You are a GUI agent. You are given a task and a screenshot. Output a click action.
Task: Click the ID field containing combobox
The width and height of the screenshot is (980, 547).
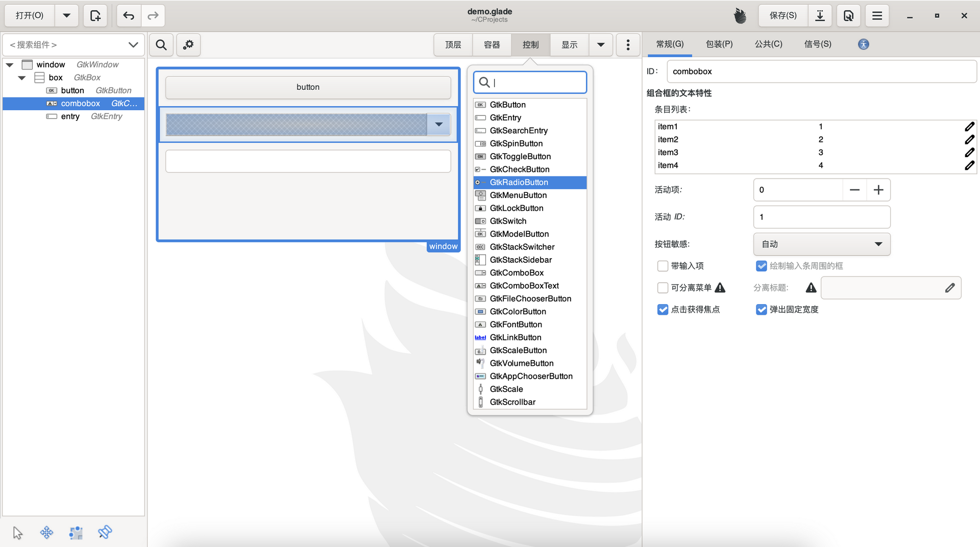tap(821, 71)
